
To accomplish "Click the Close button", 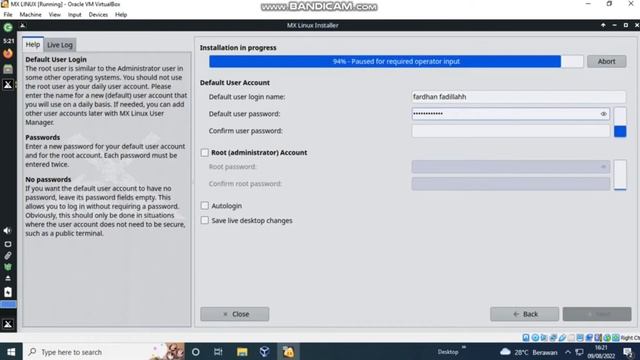I will click(235, 314).
